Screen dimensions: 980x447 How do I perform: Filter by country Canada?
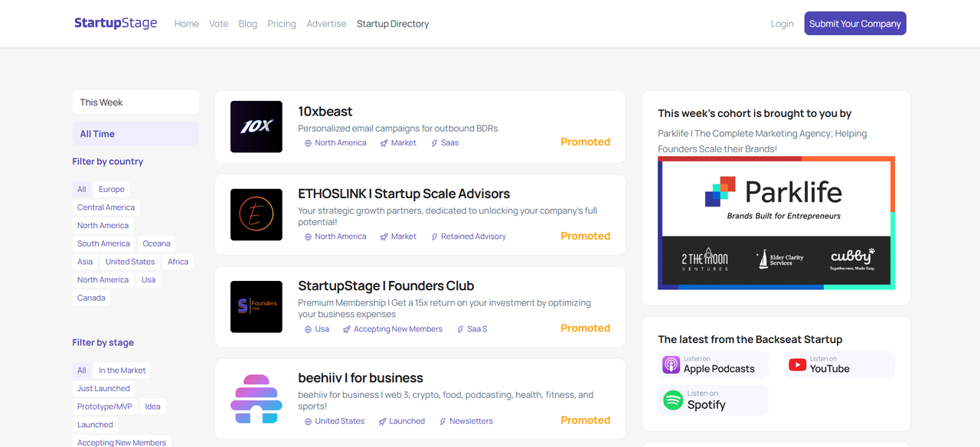(91, 298)
